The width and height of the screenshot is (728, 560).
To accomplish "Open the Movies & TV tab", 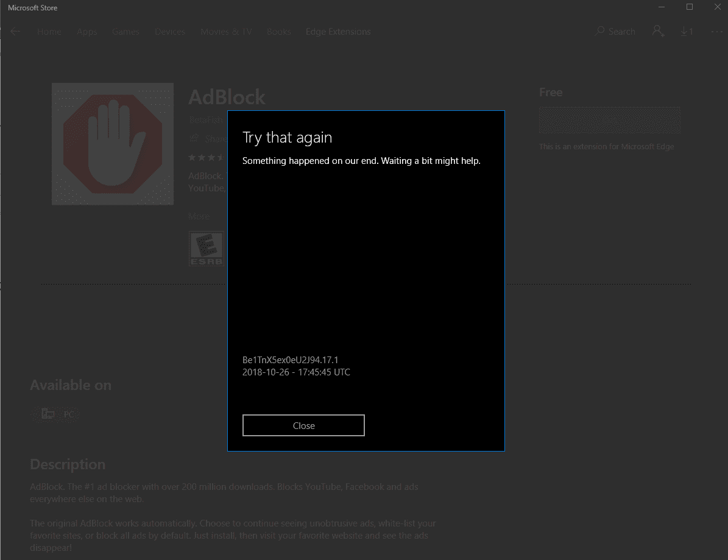I will (225, 32).
